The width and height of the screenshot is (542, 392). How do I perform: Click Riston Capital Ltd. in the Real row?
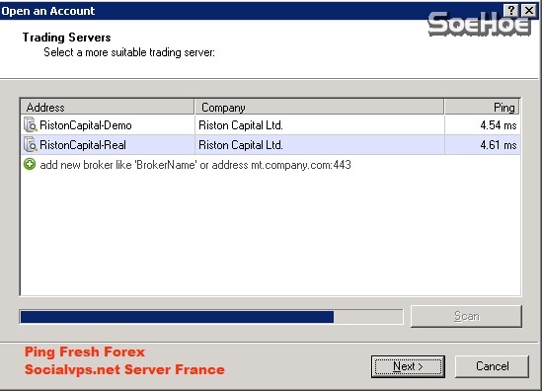pos(241,145)
